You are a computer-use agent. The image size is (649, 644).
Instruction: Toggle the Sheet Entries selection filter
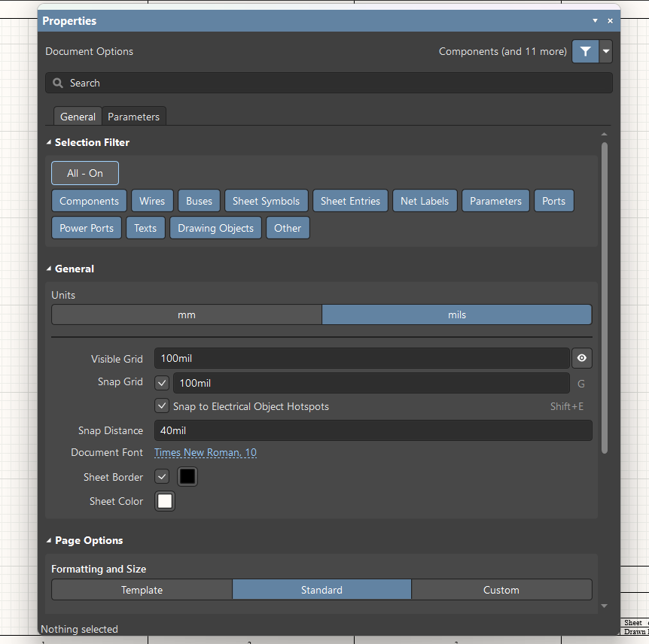pyautogui.click(x=350, y=201)
